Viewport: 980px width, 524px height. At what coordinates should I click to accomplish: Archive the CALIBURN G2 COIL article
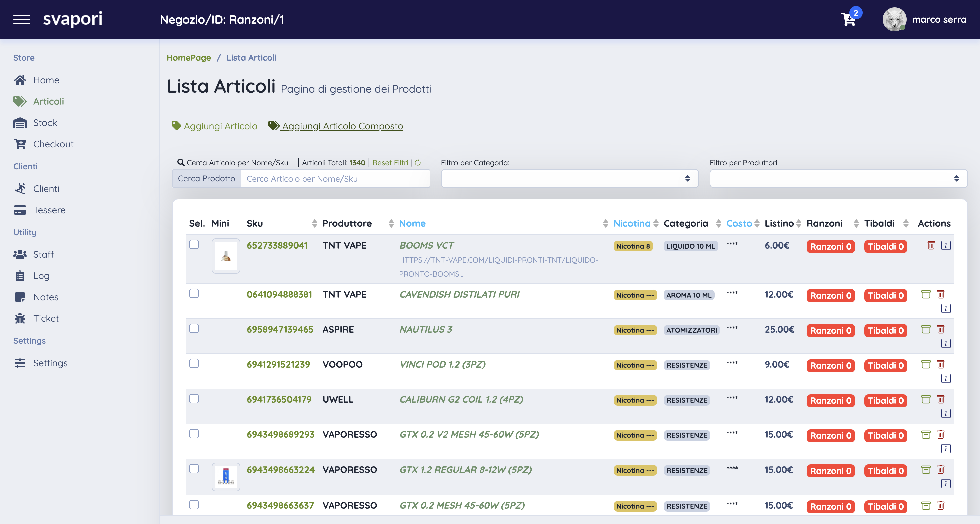(x=926, y=399)
